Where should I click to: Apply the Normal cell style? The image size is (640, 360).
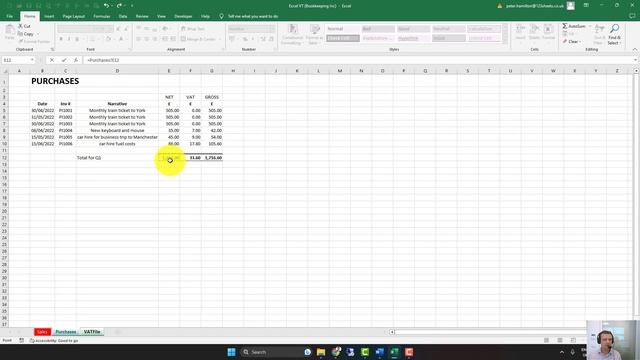point(342,29)
